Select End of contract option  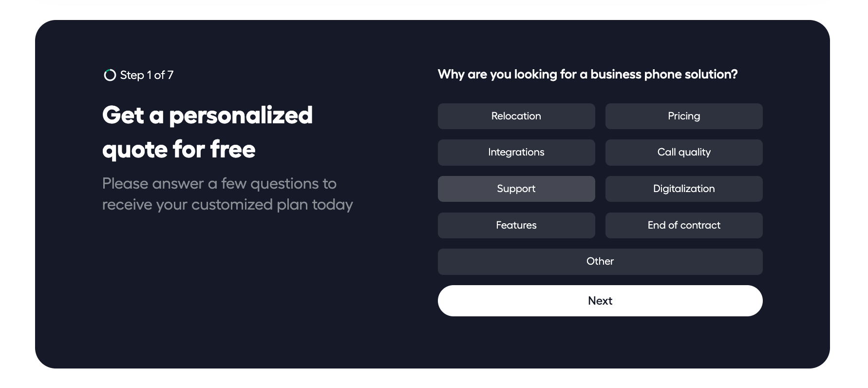click(x=684, y=225)
